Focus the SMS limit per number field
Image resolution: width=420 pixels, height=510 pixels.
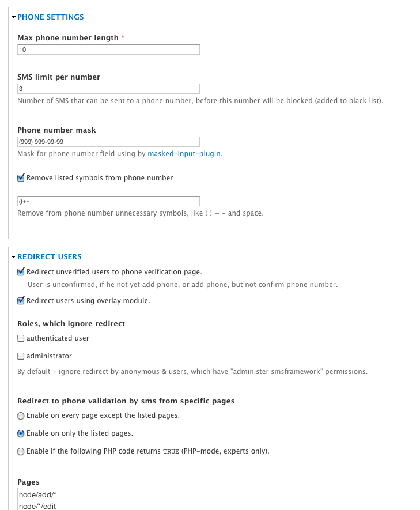pos(108,88)
